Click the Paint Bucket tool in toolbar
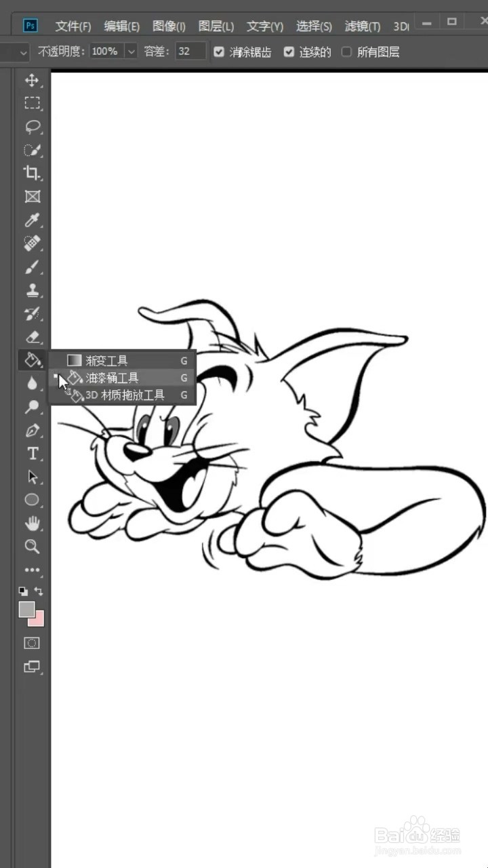 [32, 360]
